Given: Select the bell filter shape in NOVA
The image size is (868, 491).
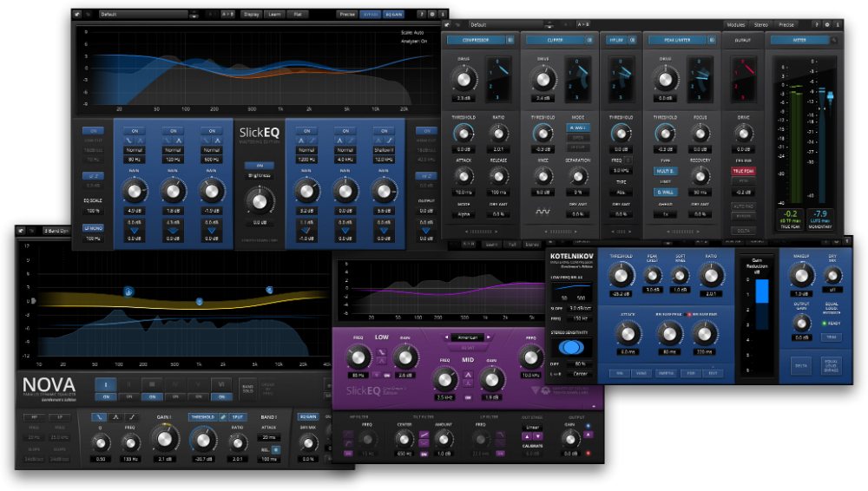Looking at the screenshot, I should 115,416.
